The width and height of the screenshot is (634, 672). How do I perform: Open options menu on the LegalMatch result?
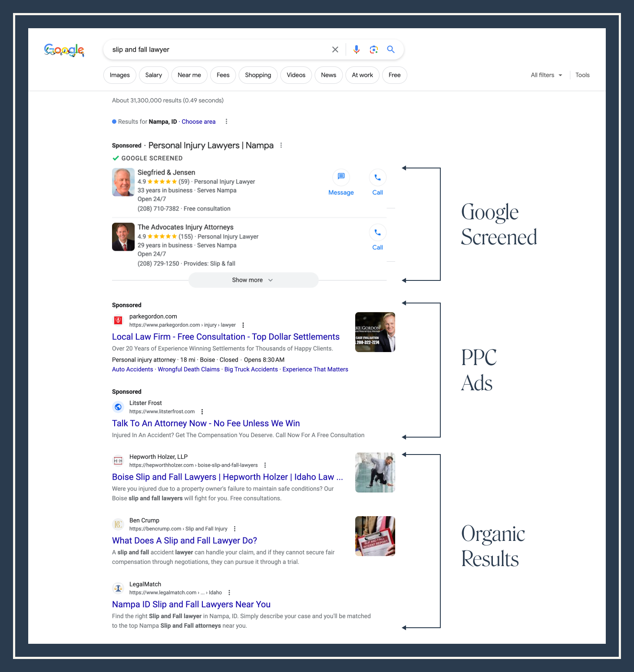point(229,592)
